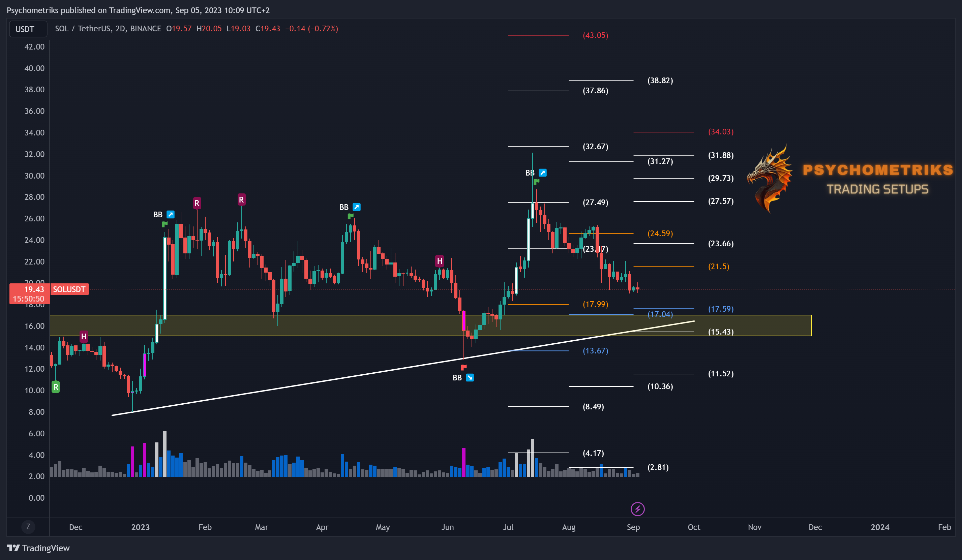Click the green flag under January BB

click(x=164, y=224)
